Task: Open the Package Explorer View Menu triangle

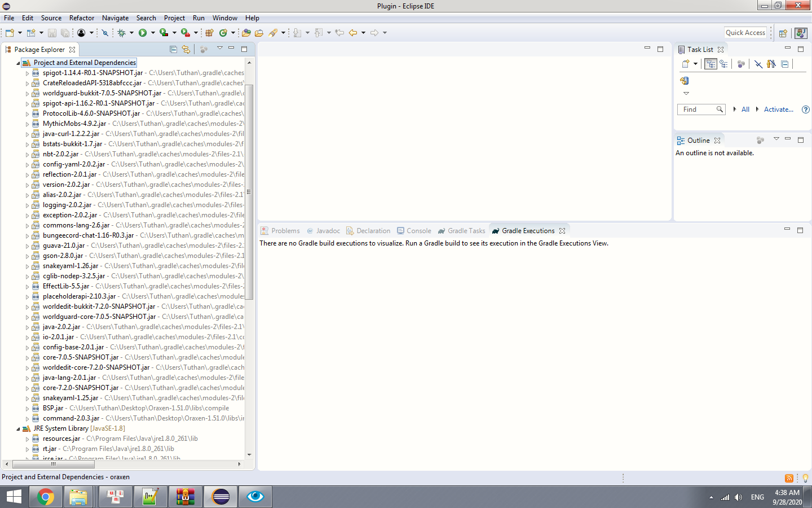Action: point(220,48)
